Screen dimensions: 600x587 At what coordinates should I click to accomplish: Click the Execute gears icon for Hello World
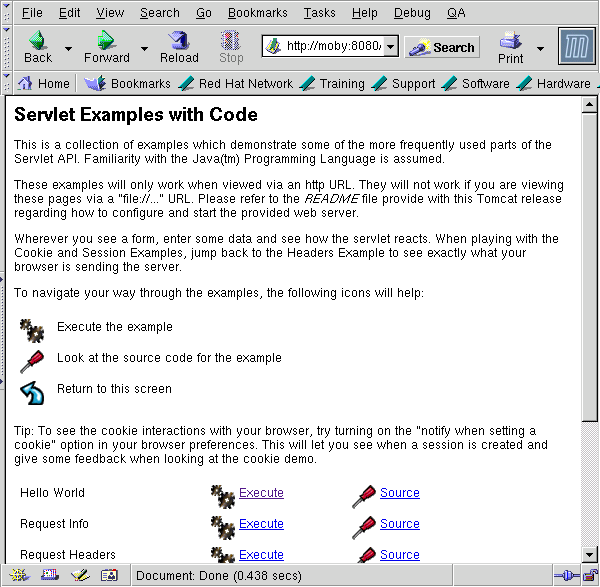click(x=223, y=493)
